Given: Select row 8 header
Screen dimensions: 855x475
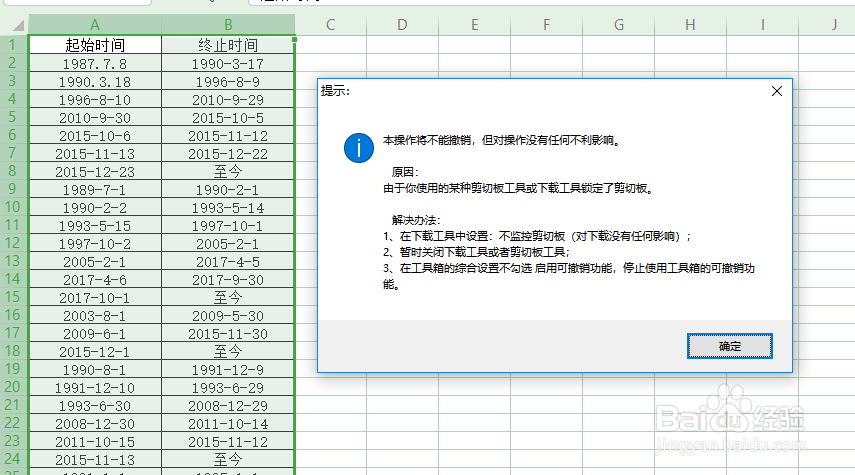Looking at the screenshot, I should point(14,171).
